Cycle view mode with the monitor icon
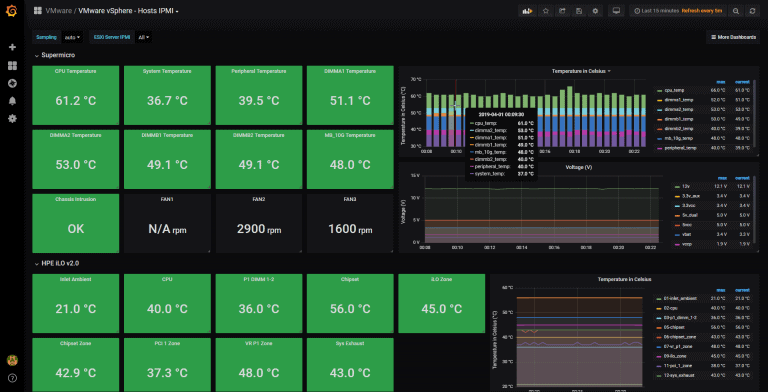The width and height of the screenshot is (768, 392). coord(617,11)
